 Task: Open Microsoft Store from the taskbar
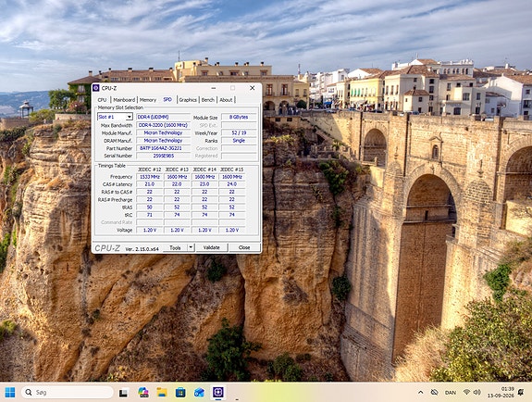pos(180,393)
